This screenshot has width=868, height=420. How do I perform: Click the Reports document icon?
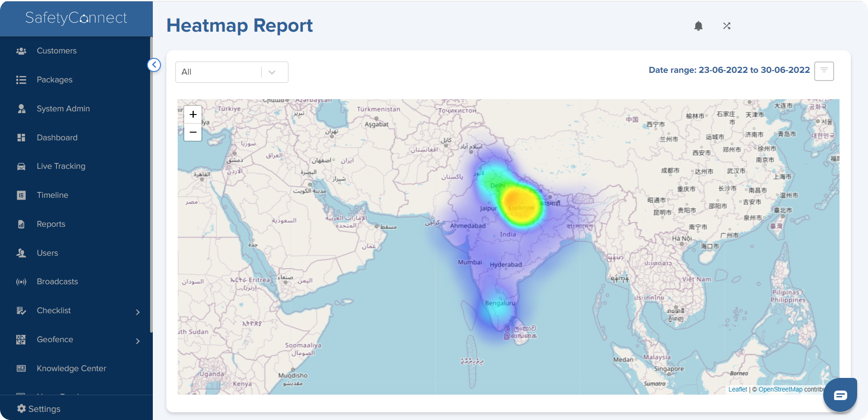(21, 224)
